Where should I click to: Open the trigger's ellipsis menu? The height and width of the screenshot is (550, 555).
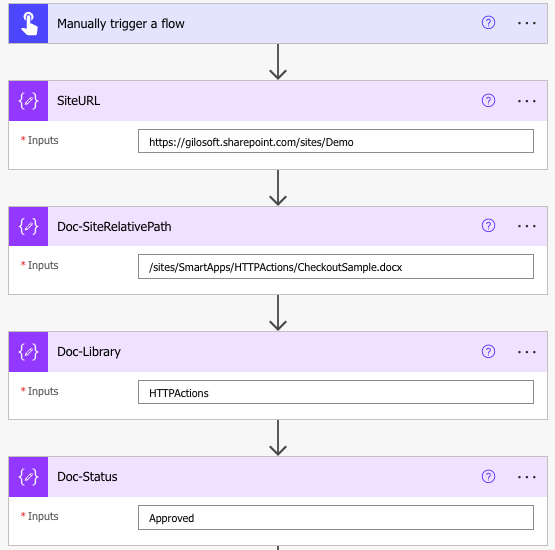tap(526, 23)
